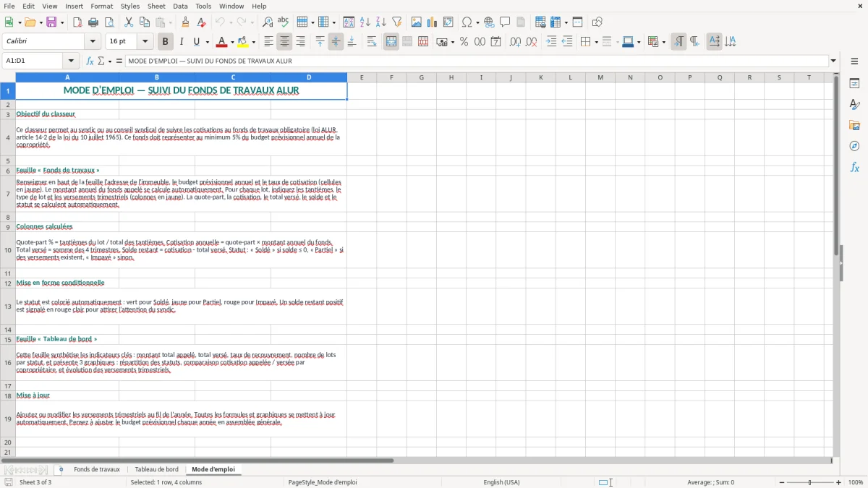
Task: Toggle print preview
Action: click(109, 22)
